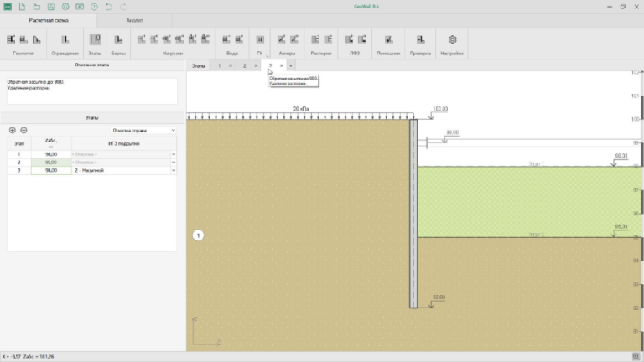Select the retaining wall in the drawing
Viewport: 644px width, 362px height.
pyautogui.click(x=413, y=214)
